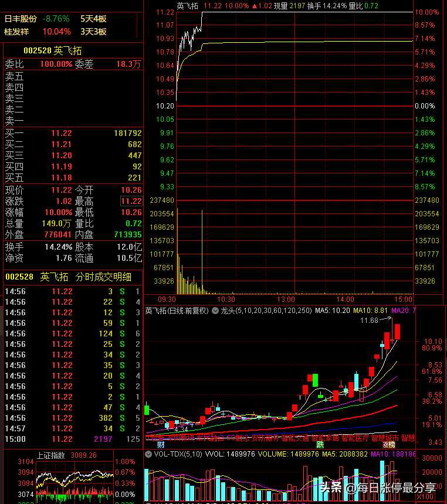Screen dimensions: 447x504
Task: Click the 11.68 high price marker on K-line
Action: pos(369,321)
